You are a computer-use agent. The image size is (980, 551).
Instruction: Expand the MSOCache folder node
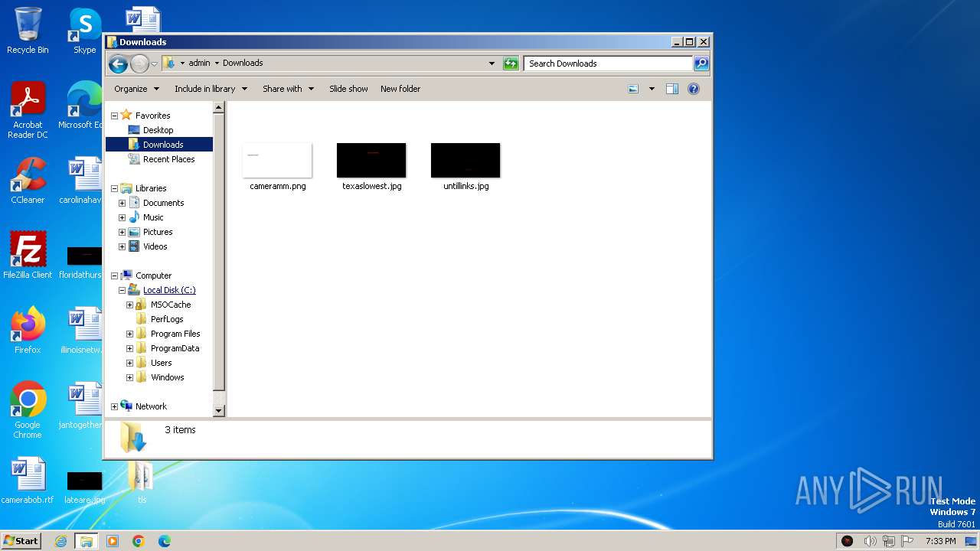129,305
